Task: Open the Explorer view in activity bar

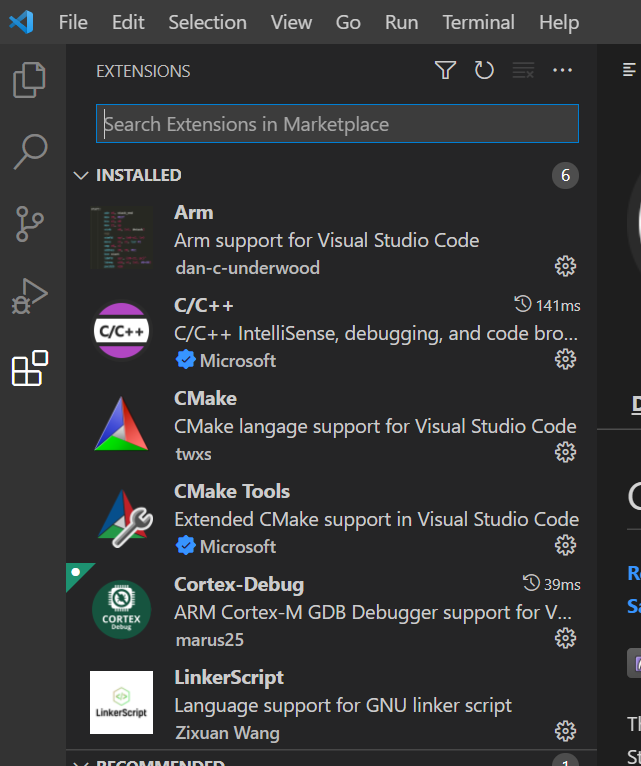Action: [29, 80]
